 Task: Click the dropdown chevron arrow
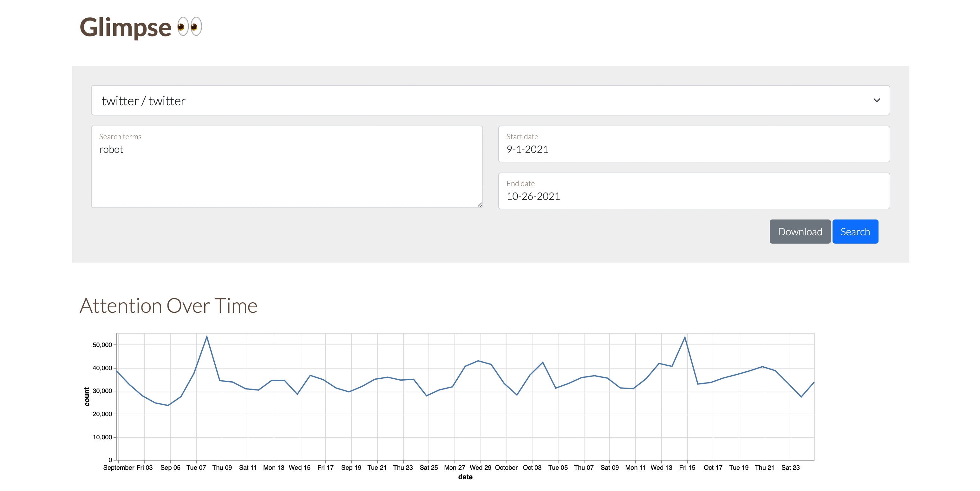coord(877,101)
